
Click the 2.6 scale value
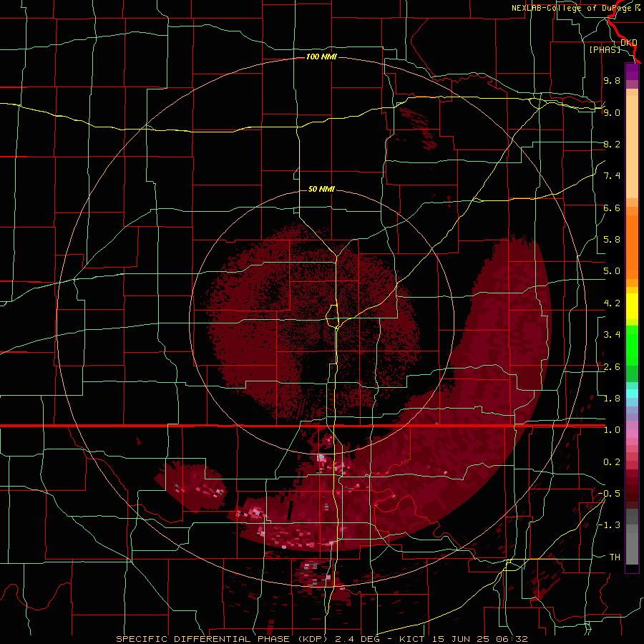click(x=612, y=367)
